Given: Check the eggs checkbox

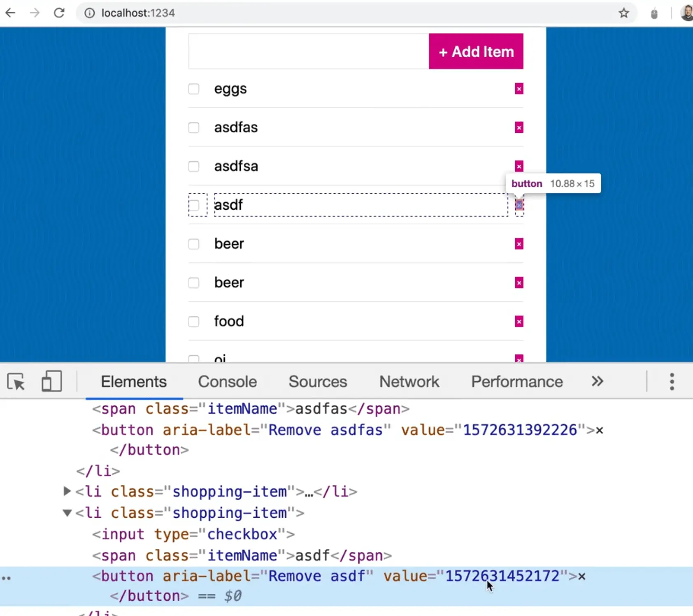Looking at the screenshot, I should pos(194,89).
